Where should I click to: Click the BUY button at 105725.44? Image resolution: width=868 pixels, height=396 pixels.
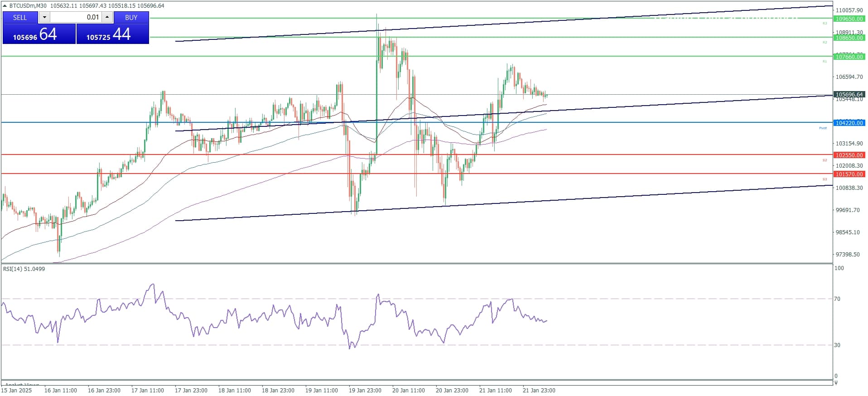pyautogui.click(x=112, y=34)
